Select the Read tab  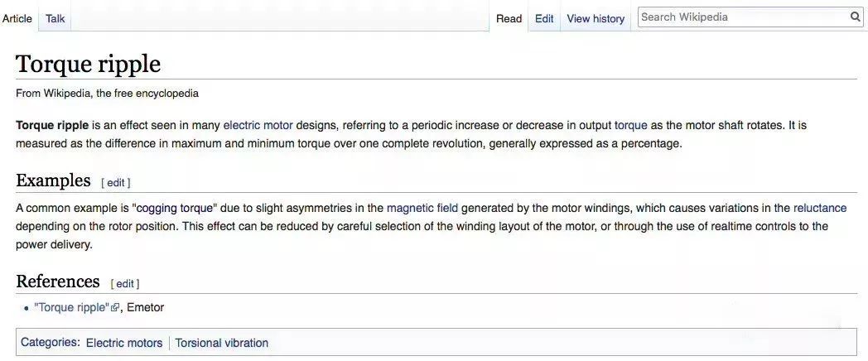tap(509, 18)
